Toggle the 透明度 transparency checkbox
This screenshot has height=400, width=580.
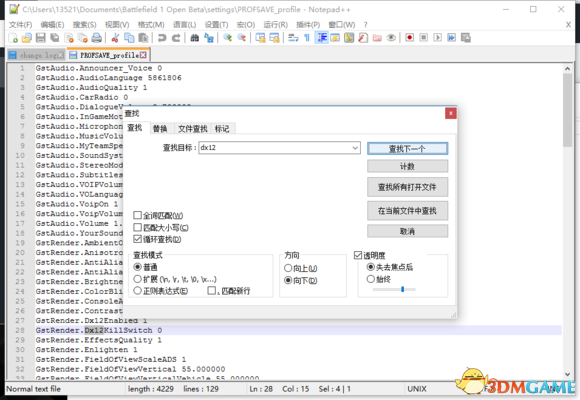358,255
